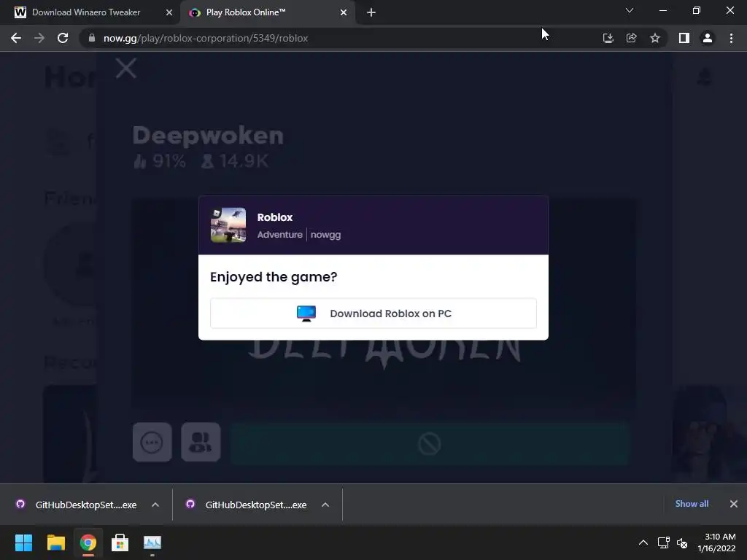Open the Windows Start menu
The image size is (747, 560).
pyautogui.click(x=23, y=542)
